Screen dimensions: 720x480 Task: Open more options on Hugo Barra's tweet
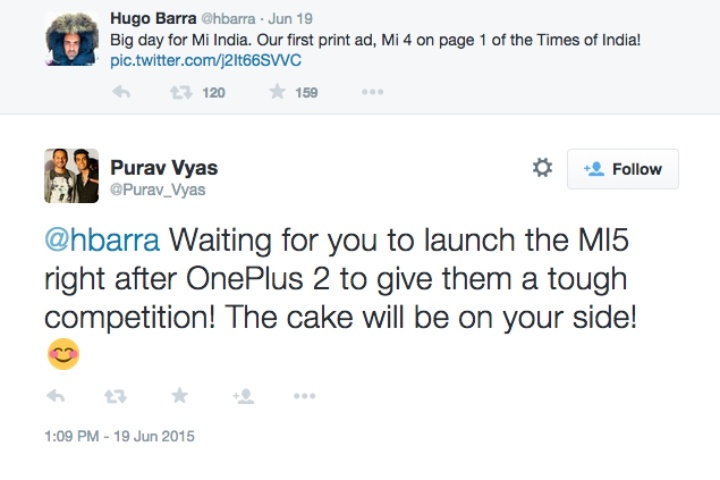[x=372, y=92]
